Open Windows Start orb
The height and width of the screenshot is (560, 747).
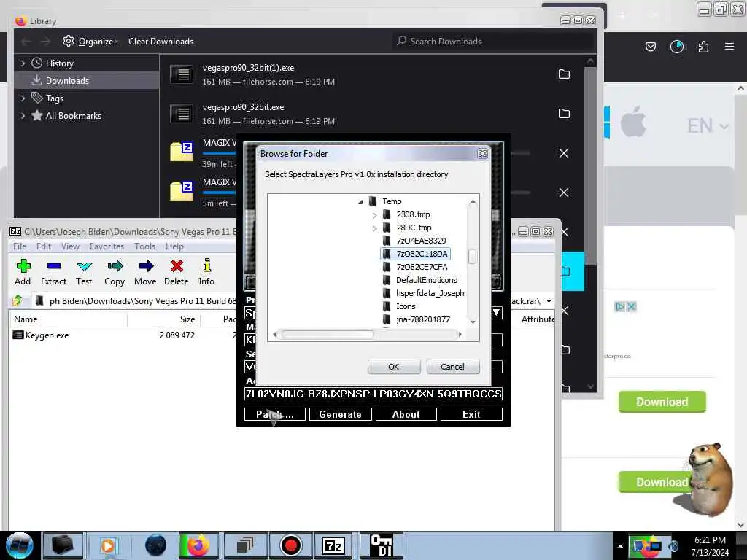(19, 545)
